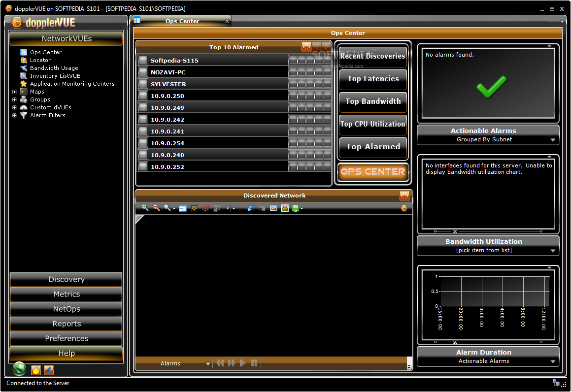Click the dopplerVUE logo icon
Screen dimensions: 571x392
pos(17,23)
